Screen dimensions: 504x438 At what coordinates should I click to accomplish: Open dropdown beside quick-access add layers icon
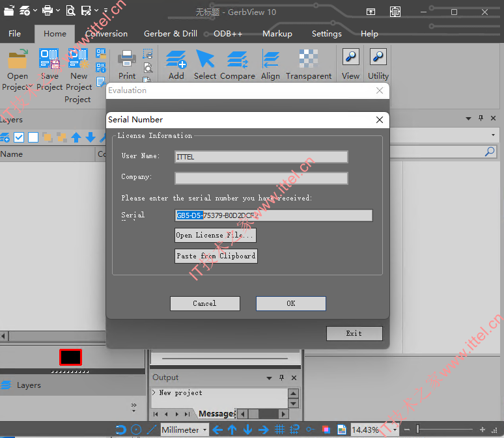pos(35,10)
